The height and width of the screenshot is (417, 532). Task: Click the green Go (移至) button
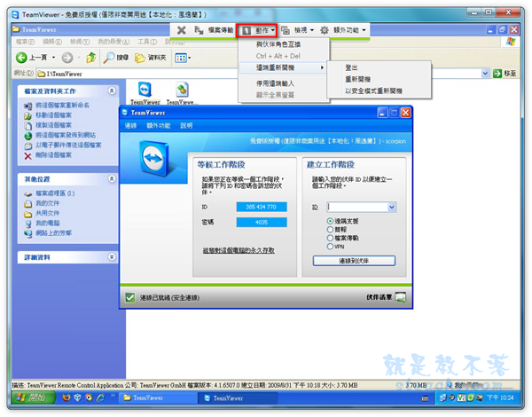pyautogui.click(x=505, y=74)
